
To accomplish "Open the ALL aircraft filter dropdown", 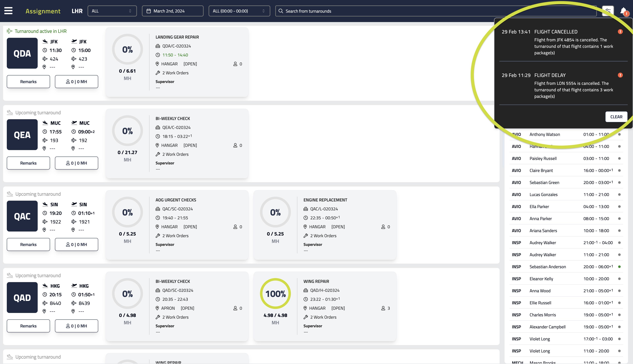I will (112, 11).
